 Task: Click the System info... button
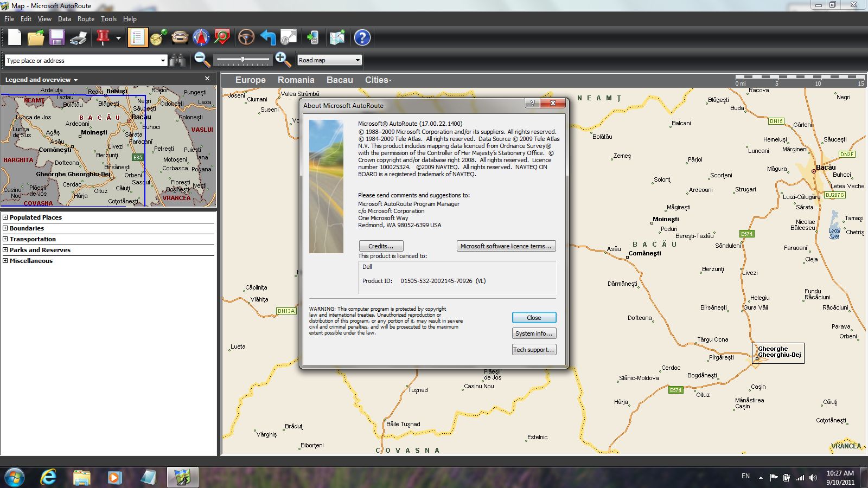tap(534, 333)
